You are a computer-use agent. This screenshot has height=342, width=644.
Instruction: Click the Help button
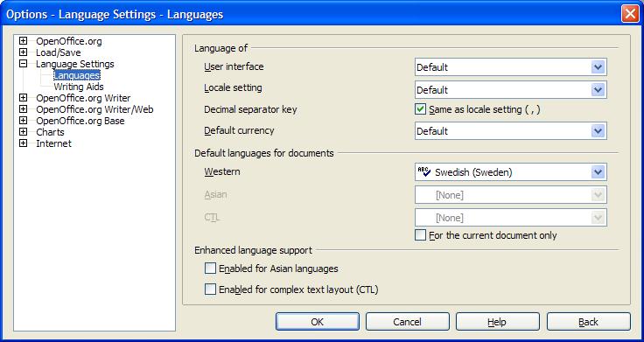click(497, 322)
